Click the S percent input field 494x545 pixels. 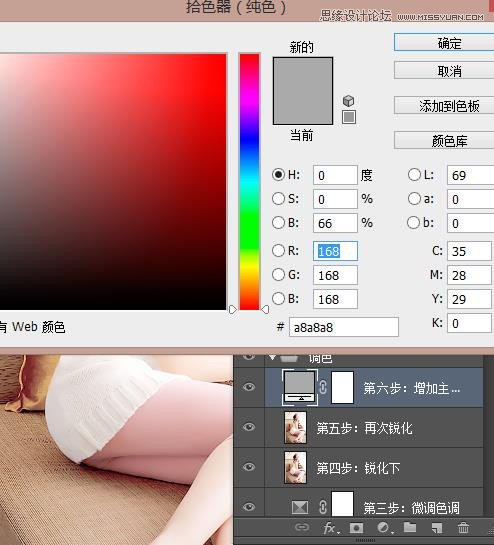(335, 199)
